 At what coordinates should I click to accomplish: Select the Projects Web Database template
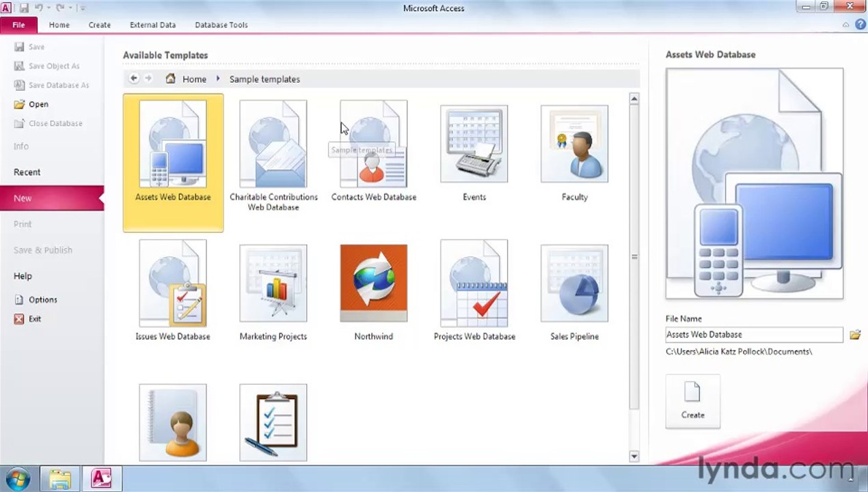474,291
